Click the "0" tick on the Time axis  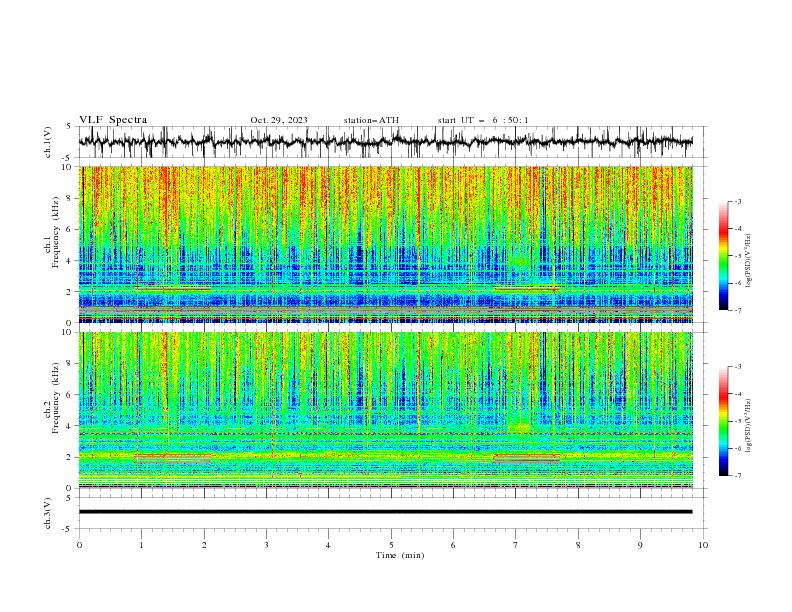(x=79, y=545)
